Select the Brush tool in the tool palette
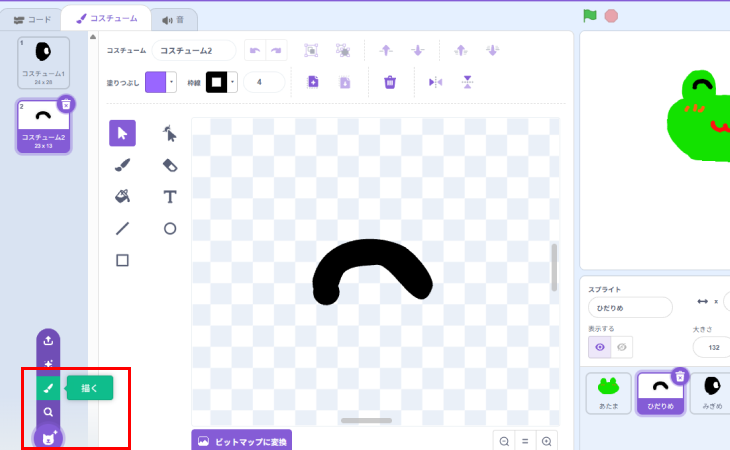The width and height of the screenshot is (730, 450). [122, 165]
